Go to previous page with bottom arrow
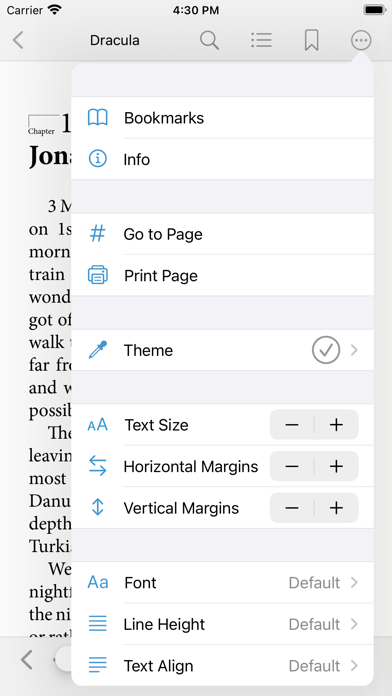The image size is (392, 696). 27,660
